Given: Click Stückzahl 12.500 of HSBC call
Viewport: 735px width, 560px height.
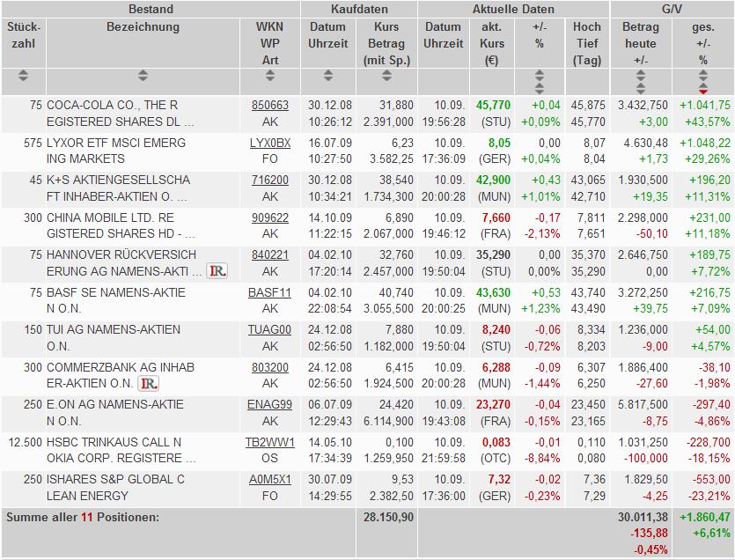Looking at the screenshot, I should click(25, 442).
